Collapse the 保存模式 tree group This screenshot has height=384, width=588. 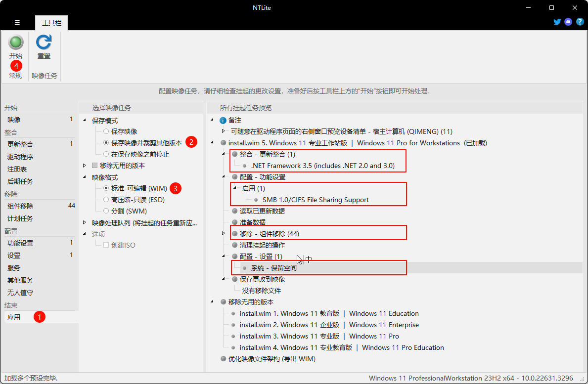pyautogui.click(x=85, y=120)
